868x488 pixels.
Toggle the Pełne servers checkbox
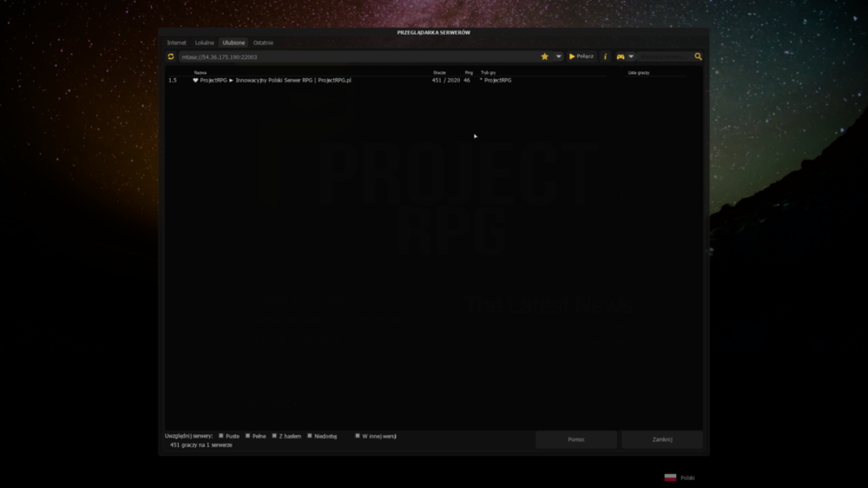pos(247,436)
